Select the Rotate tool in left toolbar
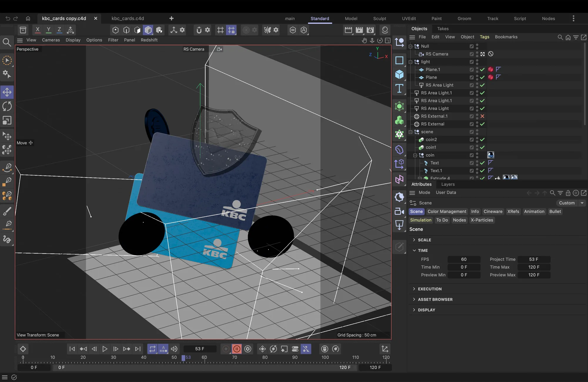Viewport: 588px width, 382px height. point(7,106)
